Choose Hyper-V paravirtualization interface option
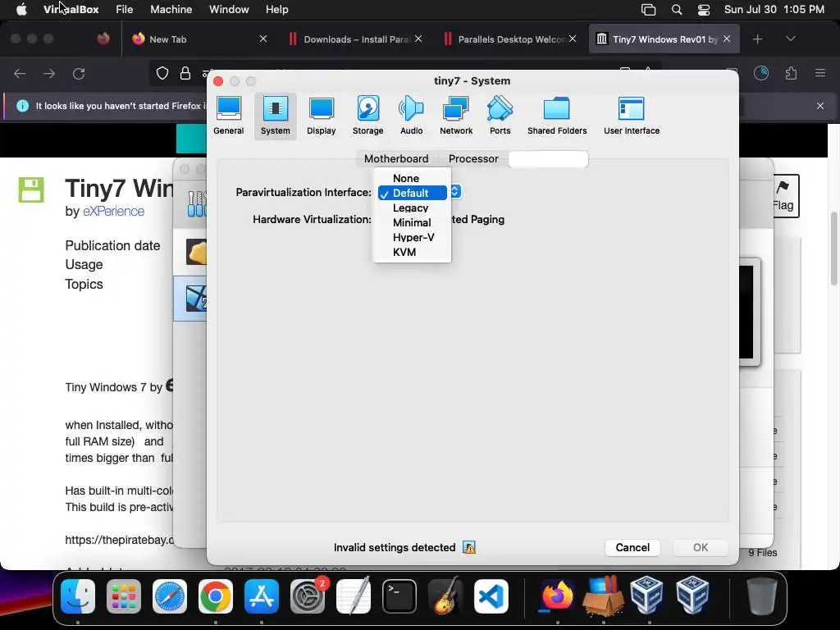This screenshot has width=840, height=630. tap(412, 237)
